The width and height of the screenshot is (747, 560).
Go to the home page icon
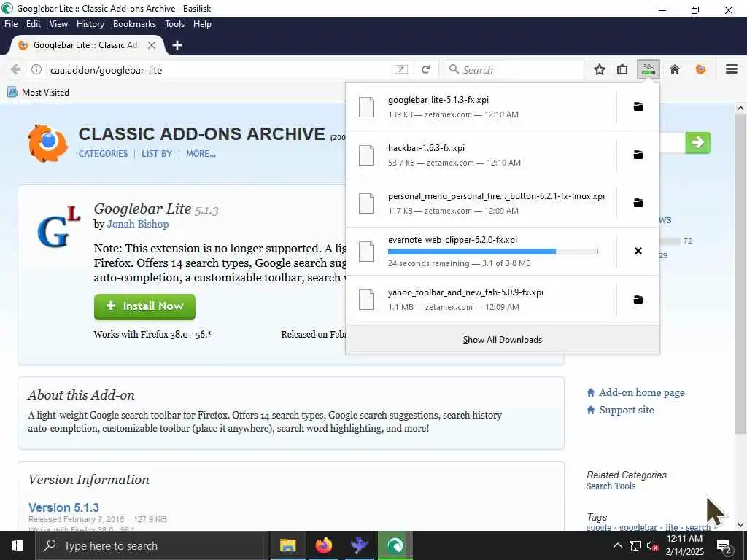coord(674,69)
